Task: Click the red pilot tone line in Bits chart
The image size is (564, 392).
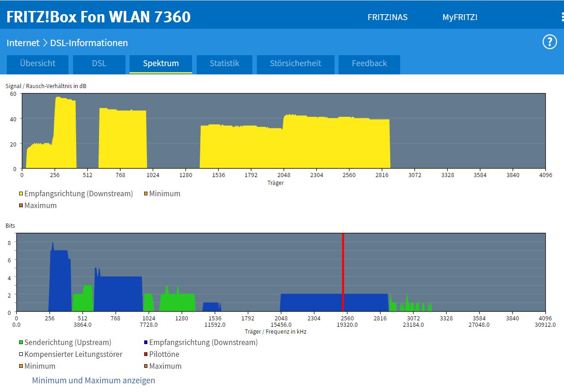Action: pos(343,272)
